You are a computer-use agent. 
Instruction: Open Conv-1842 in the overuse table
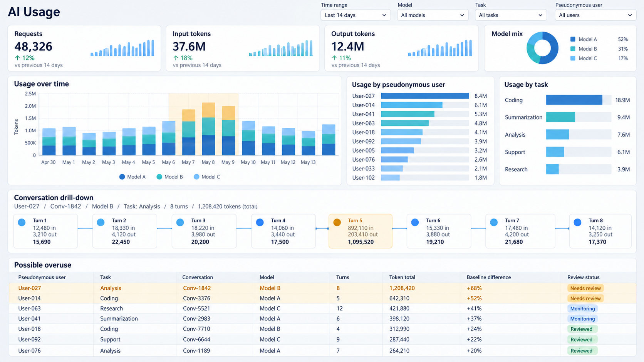pyautogui.click(x=197, y=288)
